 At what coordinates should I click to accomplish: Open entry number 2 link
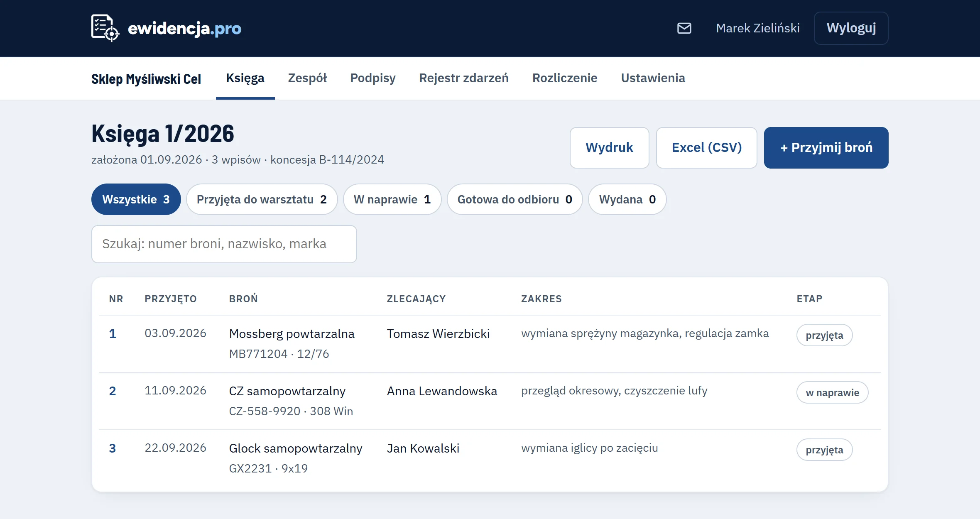point(113,391)
